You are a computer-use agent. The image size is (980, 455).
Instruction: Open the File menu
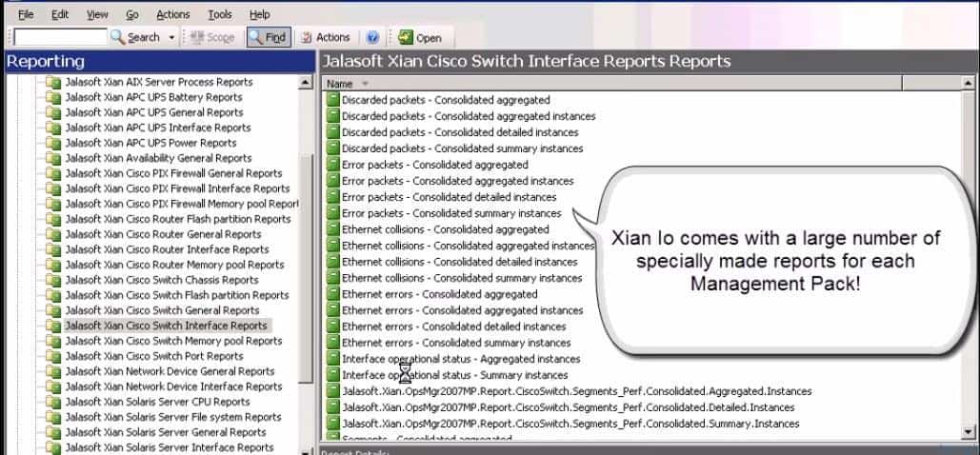point(26,13)
